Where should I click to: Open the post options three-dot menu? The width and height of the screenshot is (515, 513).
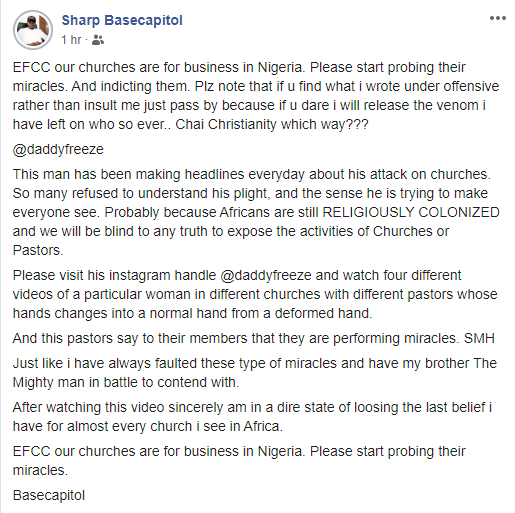coord(498,19)
